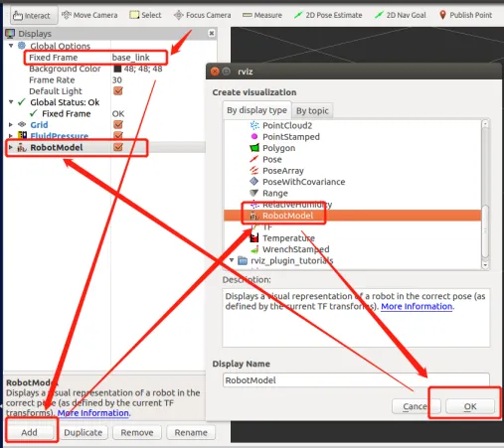The image size is (504, 448).
Task: Select the 2D Pose Estimate tool
Action: click(x=328, y=15)
